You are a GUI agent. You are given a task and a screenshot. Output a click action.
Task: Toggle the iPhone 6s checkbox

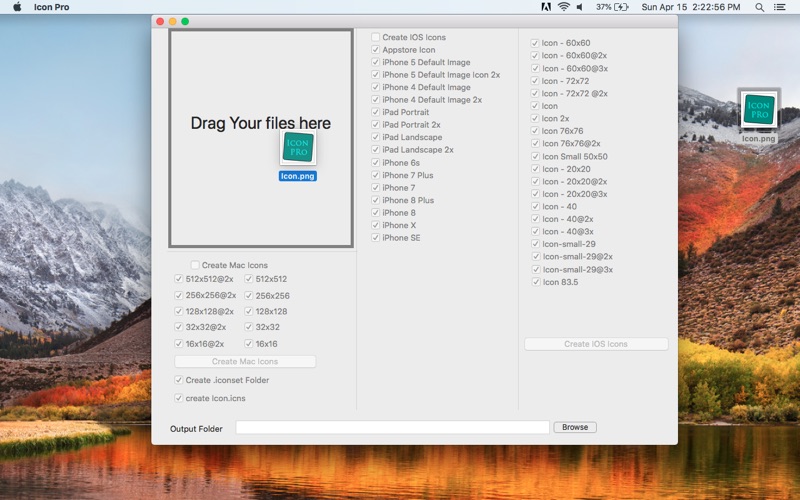click(376, 162)
